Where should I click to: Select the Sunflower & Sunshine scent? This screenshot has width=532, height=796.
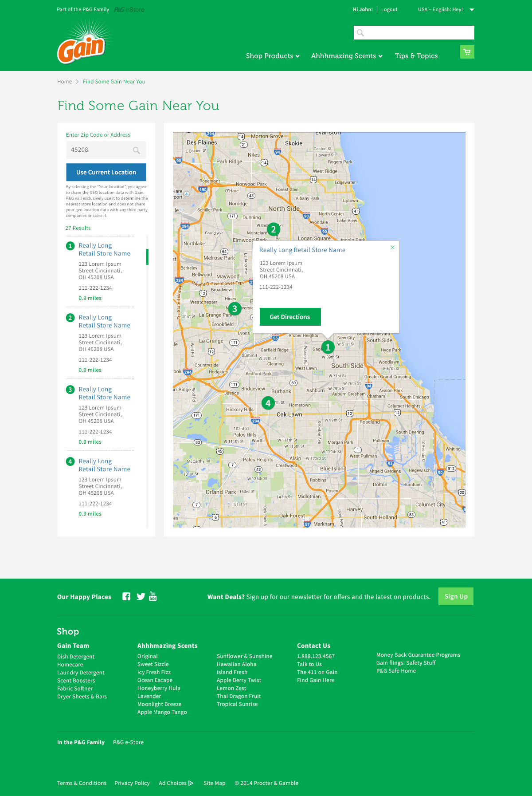[245, 656]
